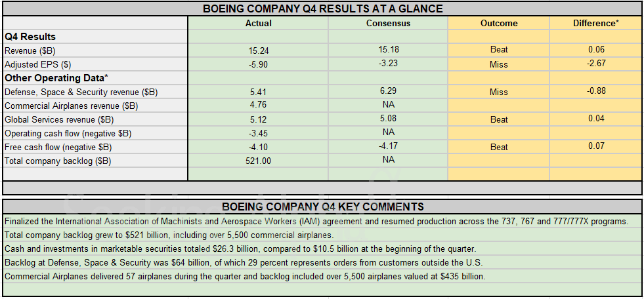Click the Difference* column header cell
This screenshot has height=299, width=644.
point(595,23)
